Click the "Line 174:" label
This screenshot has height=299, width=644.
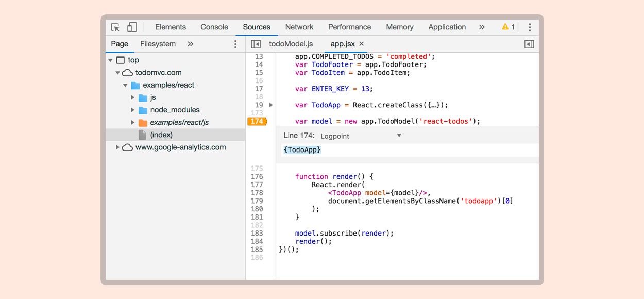298,136
